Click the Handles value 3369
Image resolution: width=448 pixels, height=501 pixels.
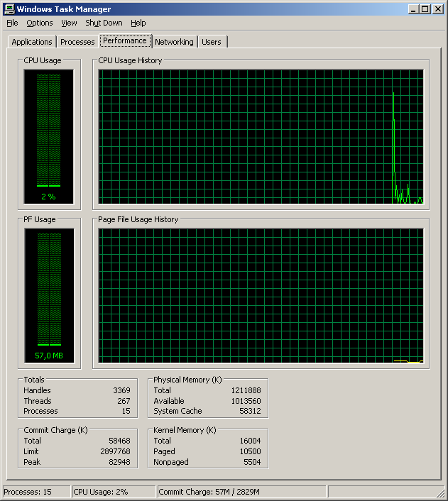click(121, 390)
